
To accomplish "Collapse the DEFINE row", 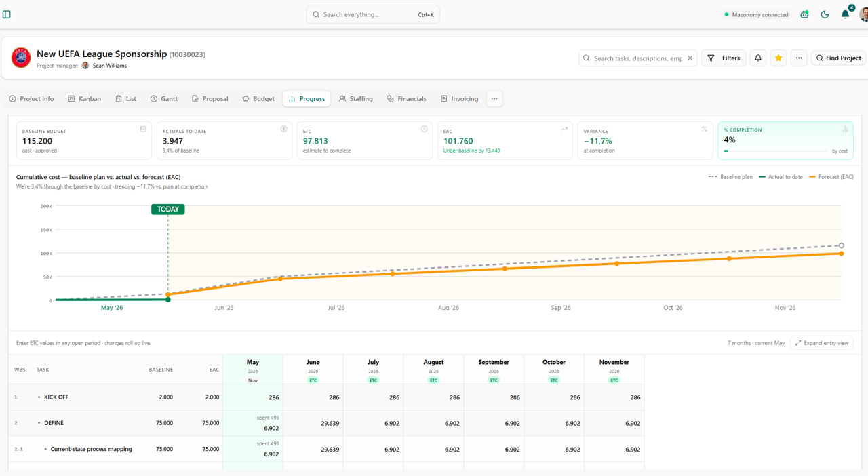I will (x=39, y=423).
